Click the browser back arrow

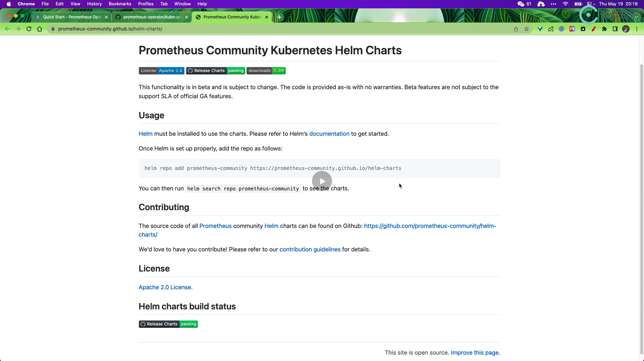pyautogui.click(x=7, y=29)
